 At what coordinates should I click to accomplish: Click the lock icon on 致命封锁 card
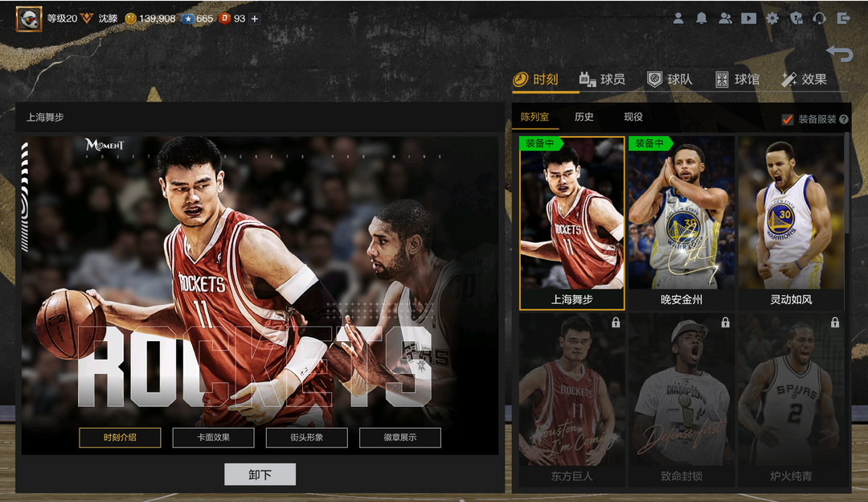click(x=725, y=322)
